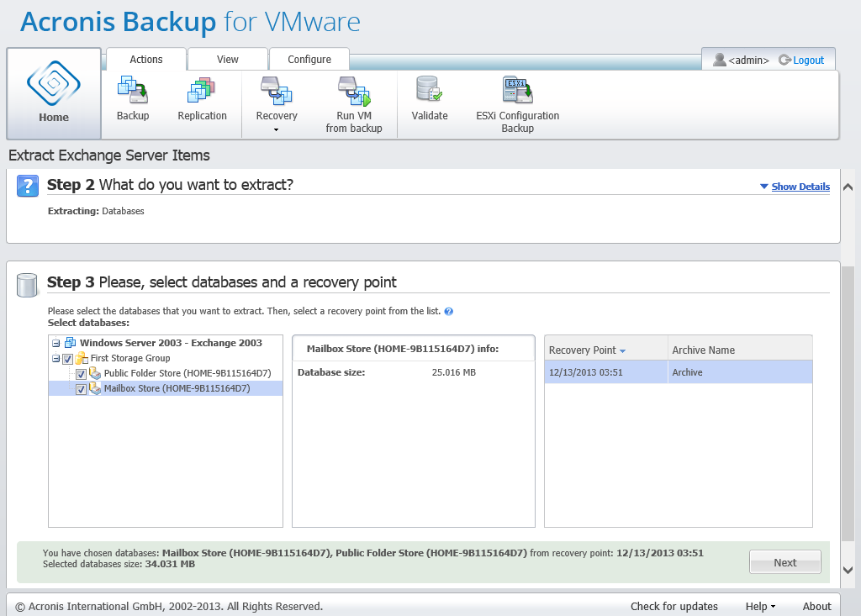Switch to the View tab
Screen dimensions: 861x616
click(x=227, y=60)
